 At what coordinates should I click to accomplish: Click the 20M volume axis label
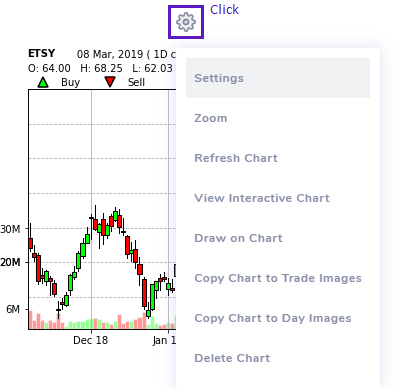coord(10,262)
